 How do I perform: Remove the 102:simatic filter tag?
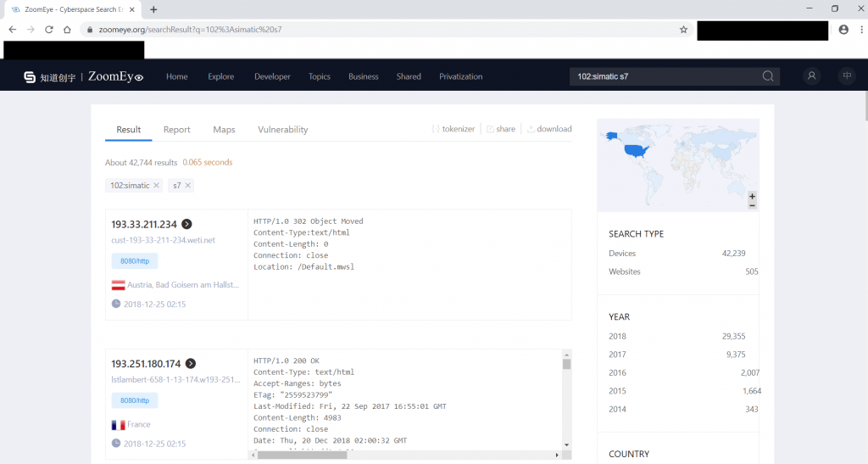point(156,186)
